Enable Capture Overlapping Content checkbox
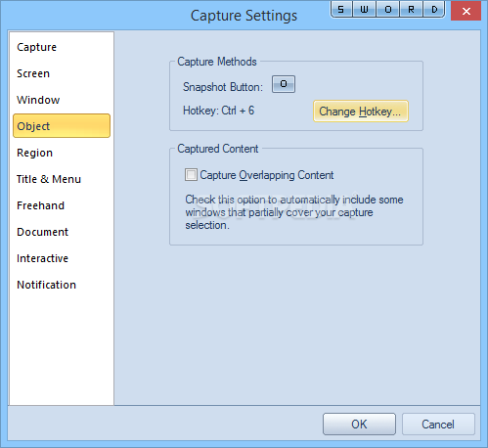Viewport: 488px width, 448px height. (x=191, y=175)
